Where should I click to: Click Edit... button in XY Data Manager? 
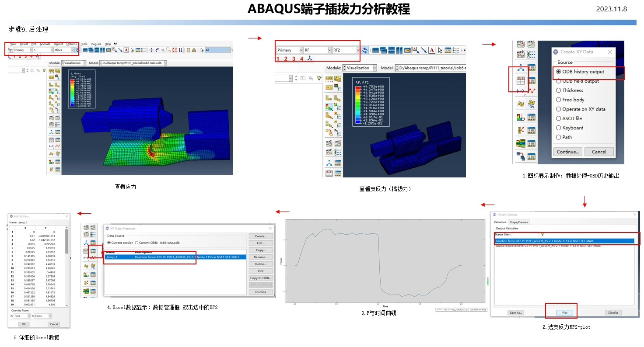point(261,243)
